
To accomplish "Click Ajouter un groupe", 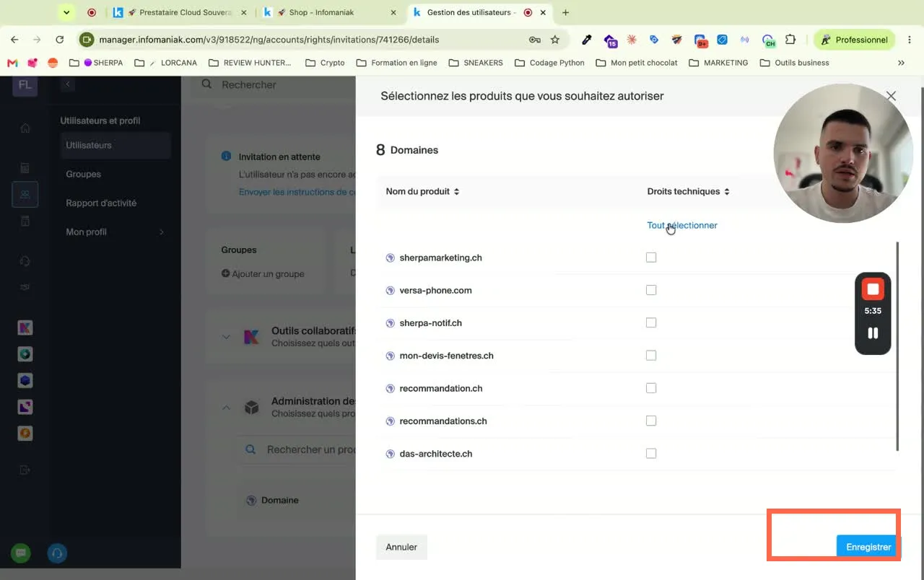I will 263,274.
